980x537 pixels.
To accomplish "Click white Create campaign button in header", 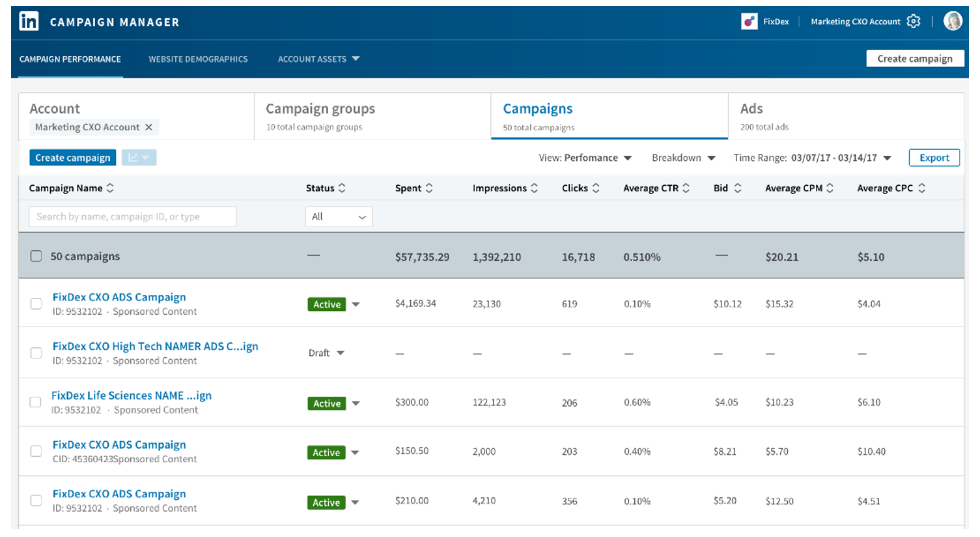I will coord(915,59).
